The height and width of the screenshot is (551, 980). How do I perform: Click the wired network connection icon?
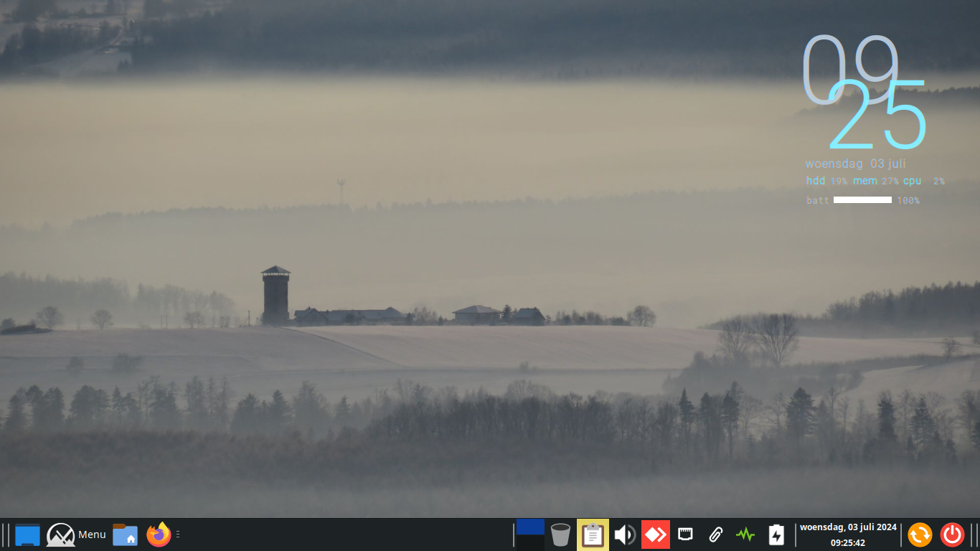pyautogui.click(x=685, y=534)
